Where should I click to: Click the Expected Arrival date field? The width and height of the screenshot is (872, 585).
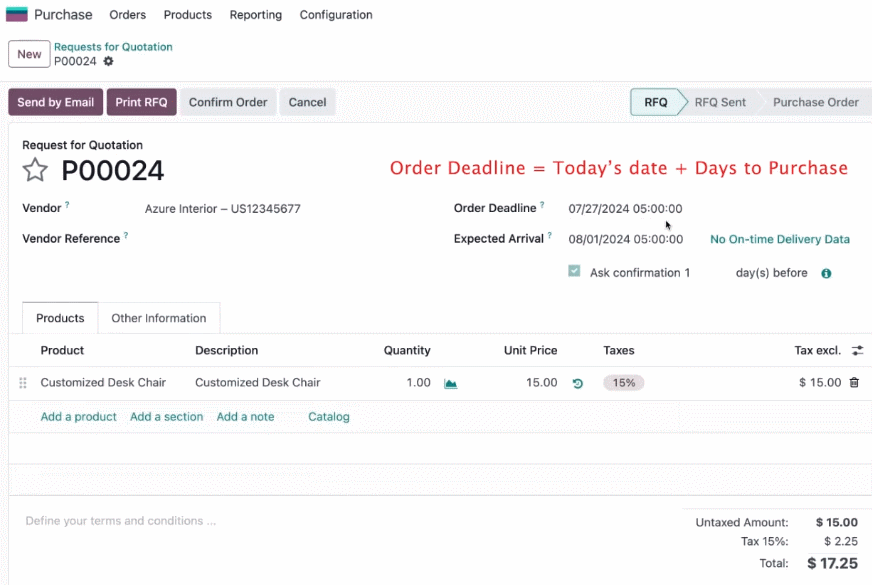coord(626,239)
